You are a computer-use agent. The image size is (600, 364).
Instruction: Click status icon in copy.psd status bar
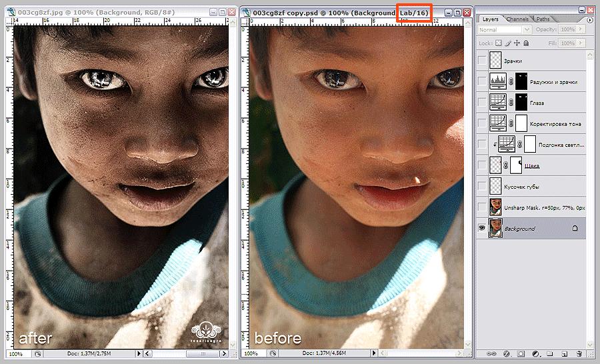click(x=273, y=353)
